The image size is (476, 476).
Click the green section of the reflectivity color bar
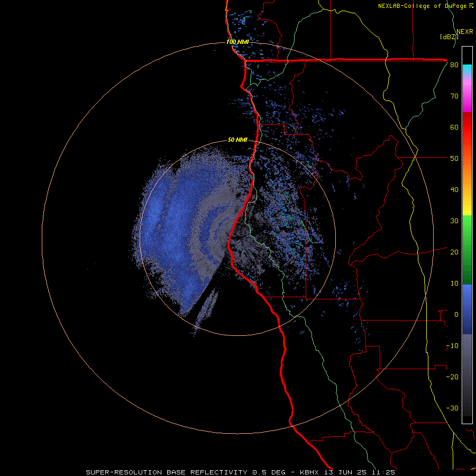(x=467, y=250)
